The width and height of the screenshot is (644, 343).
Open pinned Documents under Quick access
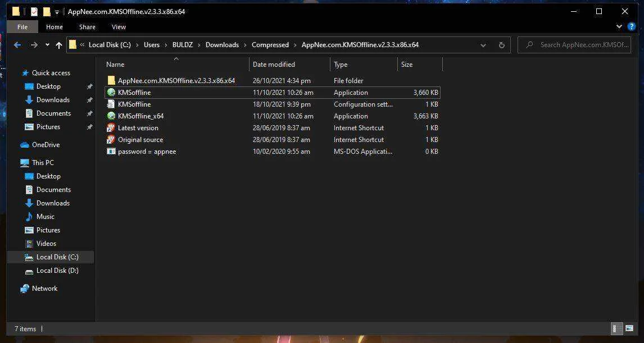coord(53,113)
